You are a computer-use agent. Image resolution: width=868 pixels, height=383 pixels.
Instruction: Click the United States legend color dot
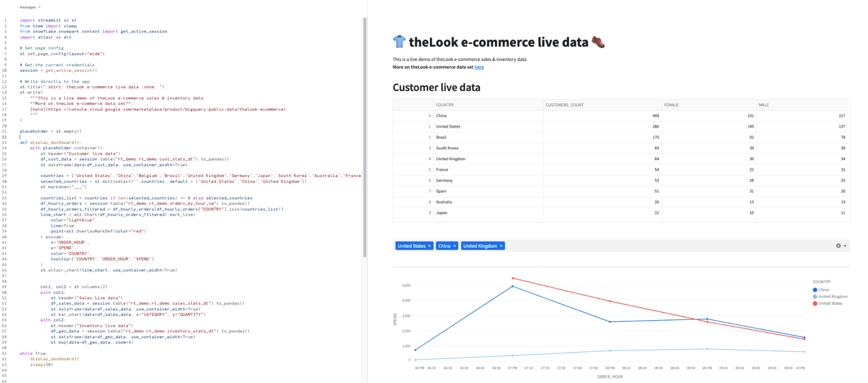coord(815,304)
